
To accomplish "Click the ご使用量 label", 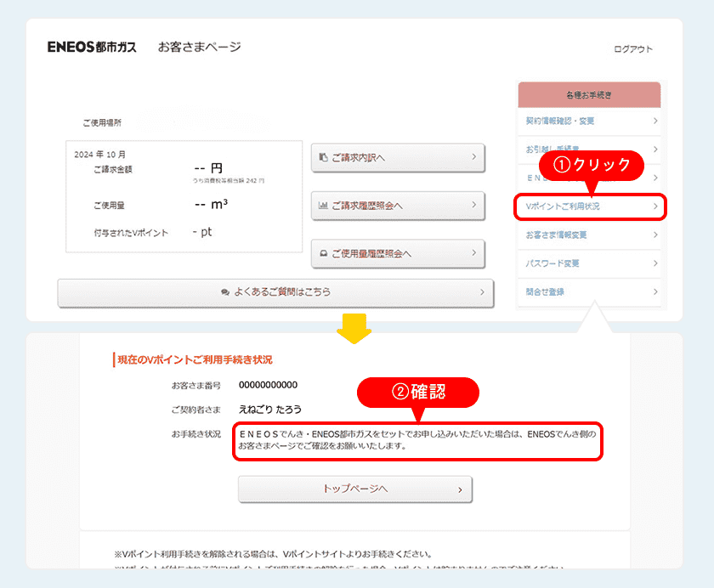I will pos(110,206).
